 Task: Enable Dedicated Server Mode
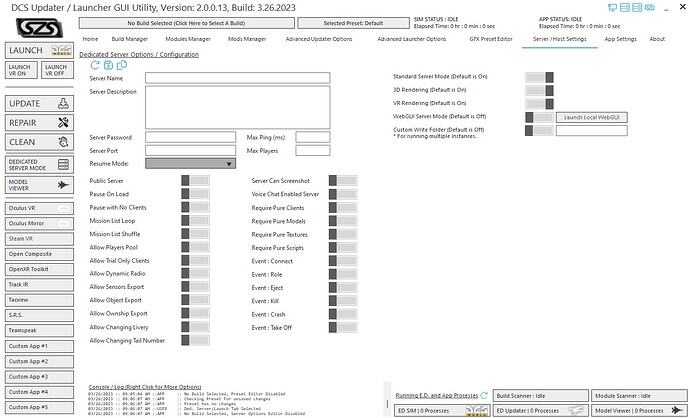39,165
